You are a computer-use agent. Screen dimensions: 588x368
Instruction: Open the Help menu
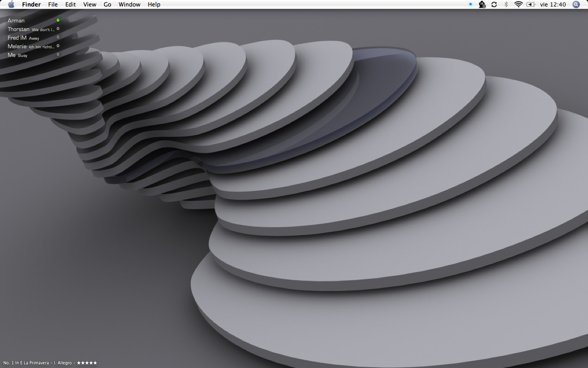(154, 4)
